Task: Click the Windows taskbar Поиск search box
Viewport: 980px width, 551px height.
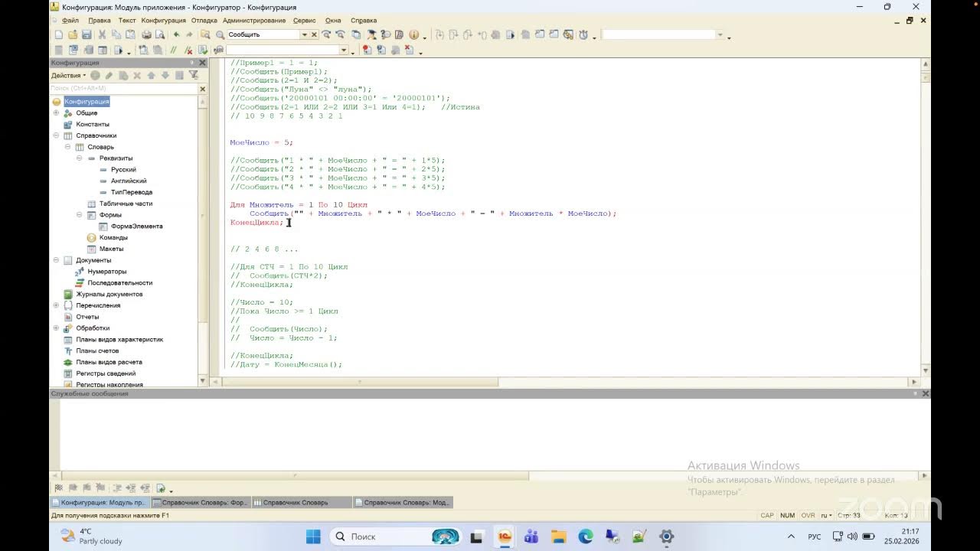Action: coord(394,536)
